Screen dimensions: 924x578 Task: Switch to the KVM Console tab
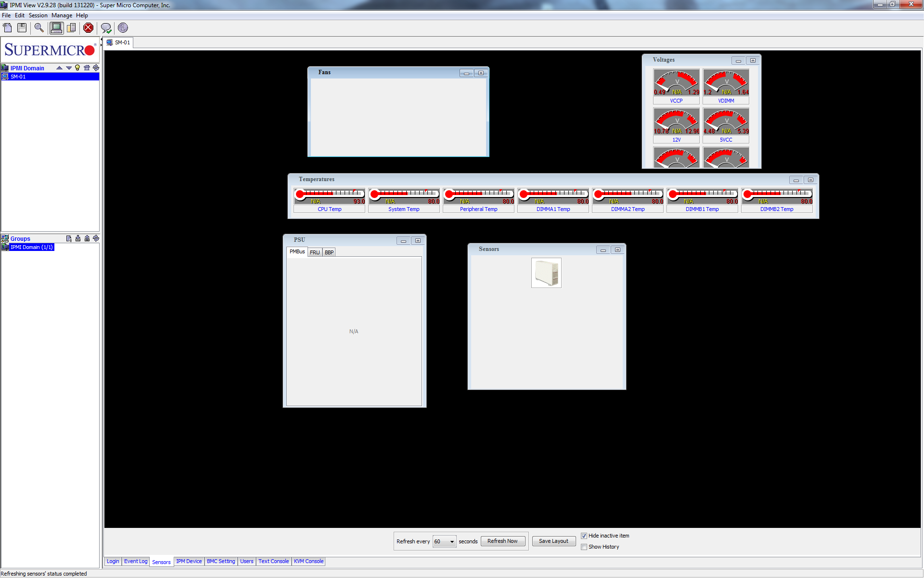click(308, 561)
